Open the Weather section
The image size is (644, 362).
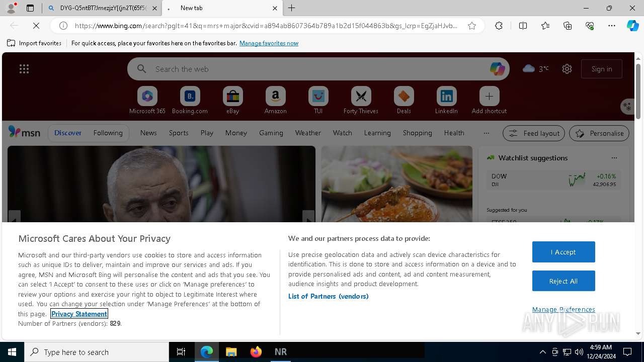pyautogui.click(x=308, y=133)
